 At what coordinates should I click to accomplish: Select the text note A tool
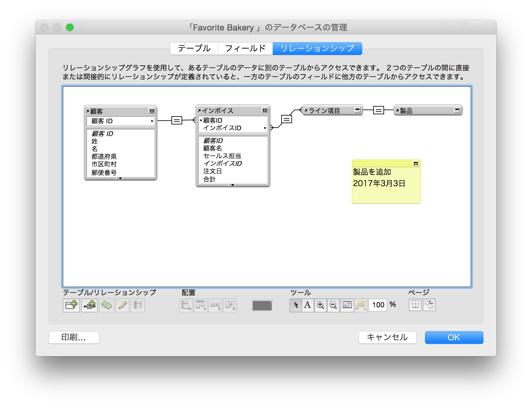click(x=308, y=305)
